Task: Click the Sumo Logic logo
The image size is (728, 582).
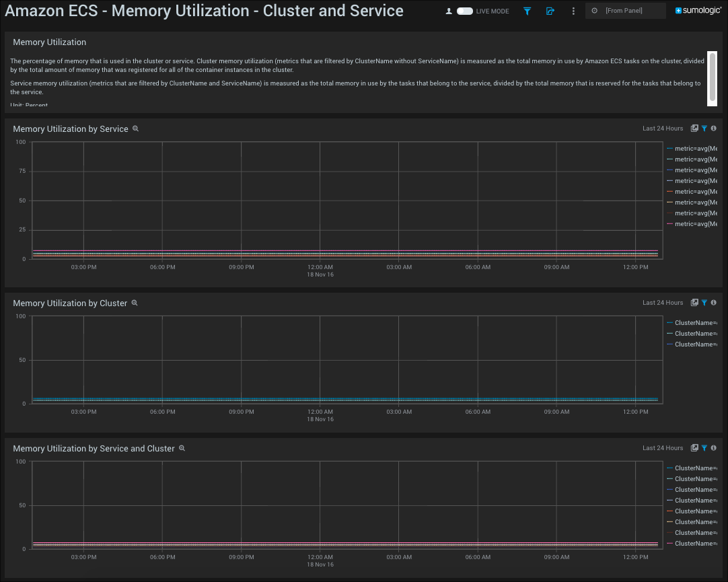Action: [698, 11]
